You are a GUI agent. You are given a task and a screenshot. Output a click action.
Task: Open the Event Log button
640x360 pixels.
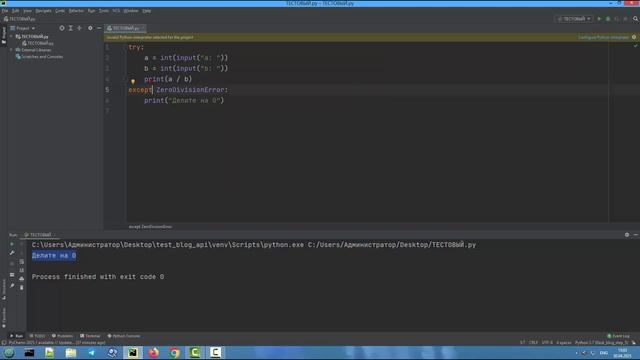tap(618, 336)
